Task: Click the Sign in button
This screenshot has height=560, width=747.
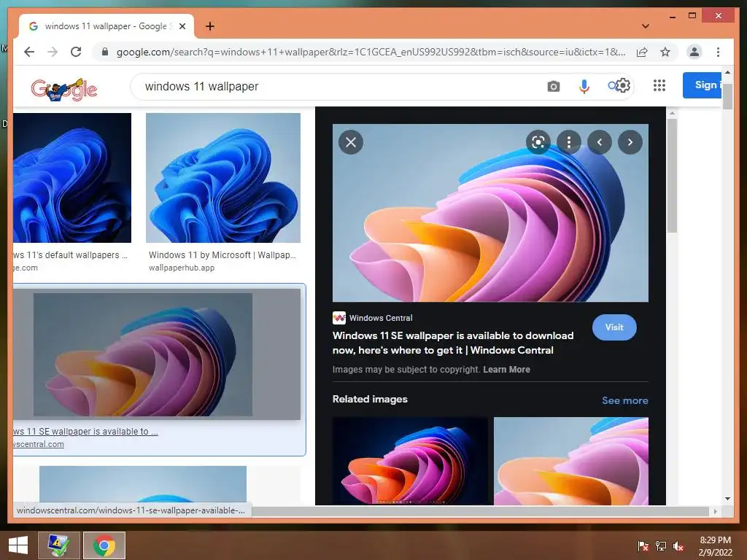Action: point(703,85)
